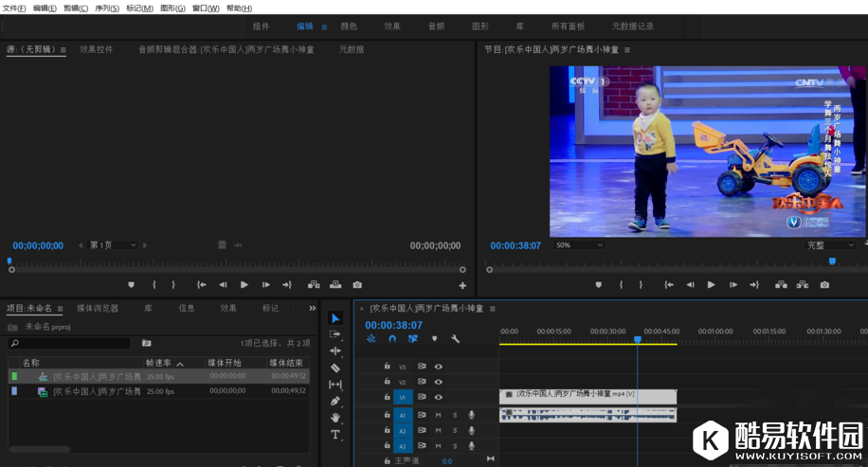Mute audio track A1

tap(438, 415)
